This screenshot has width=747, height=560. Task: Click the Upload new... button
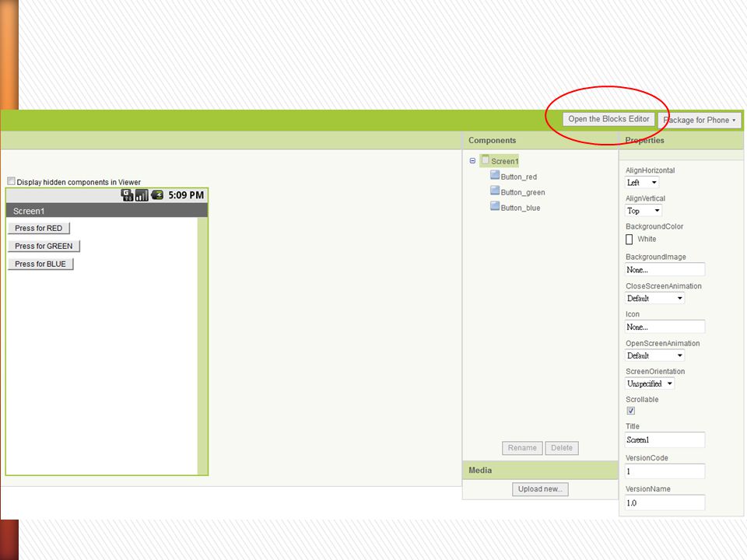[x=540, y=489]
